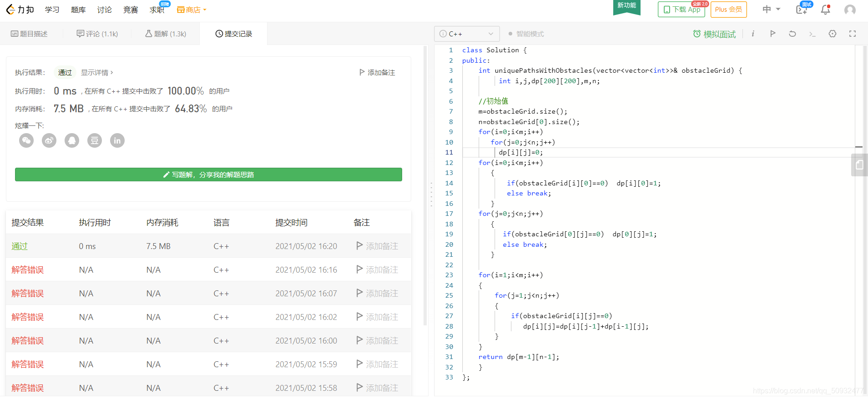Click the editor info icon
The image size is (868, 399).
(753, 34)
